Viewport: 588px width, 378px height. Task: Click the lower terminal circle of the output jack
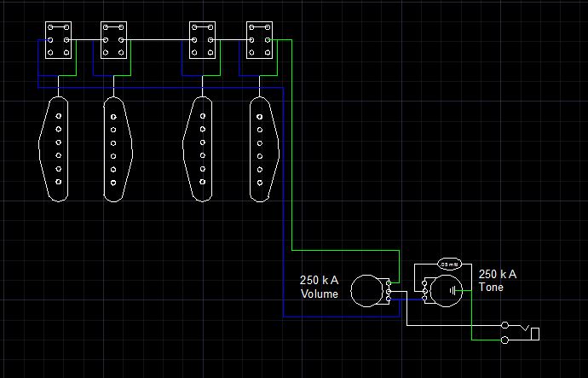coord(505,340)
